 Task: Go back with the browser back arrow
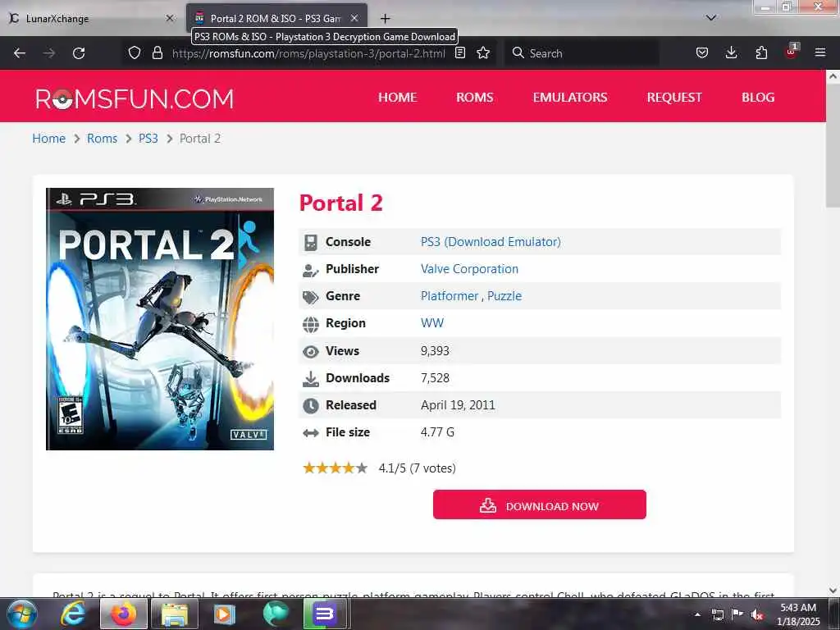(20, 53)
